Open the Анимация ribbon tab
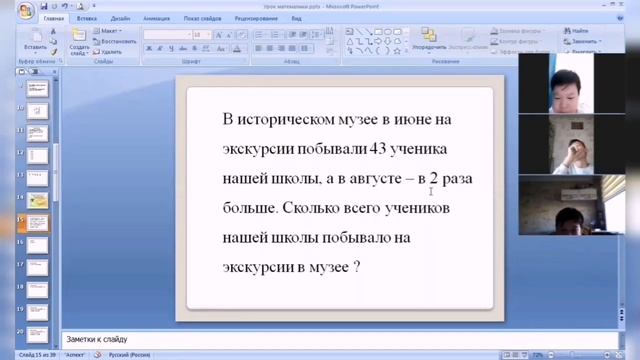Screen dimensions: 640x360 click(x=156, y=19)
